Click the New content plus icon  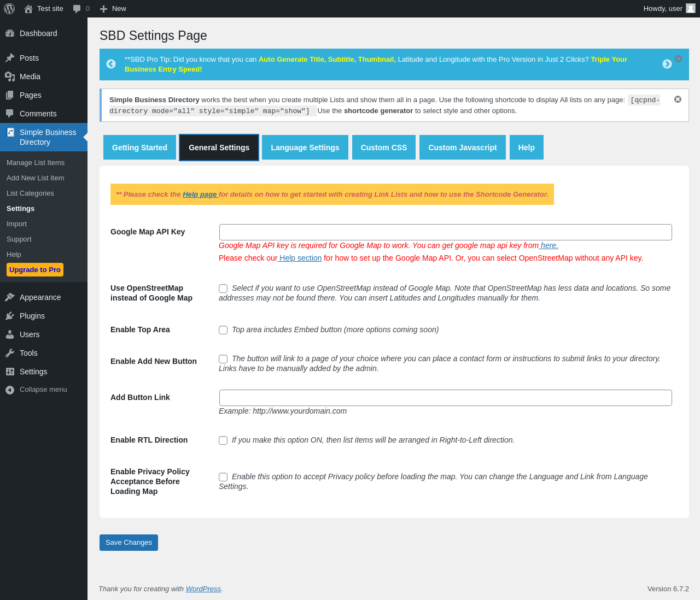(x=103, y=9)
